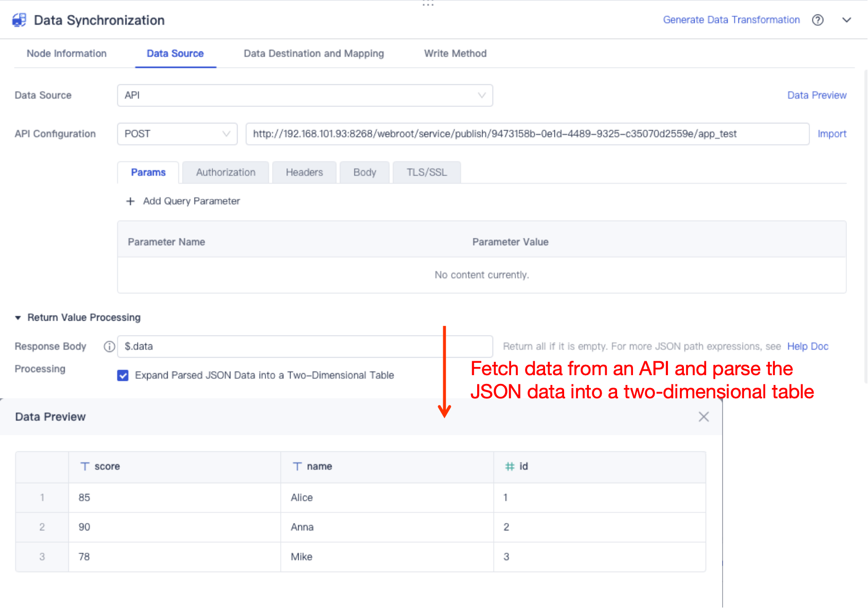
Task: Switch to the TLS/SSL tab
Action: tap(427, 173)
